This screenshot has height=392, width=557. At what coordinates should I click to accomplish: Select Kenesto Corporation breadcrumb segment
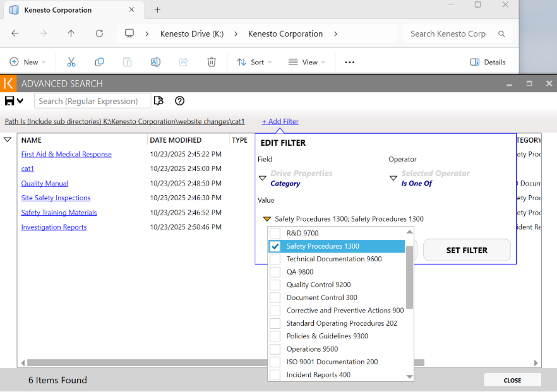tap(285, 33)
